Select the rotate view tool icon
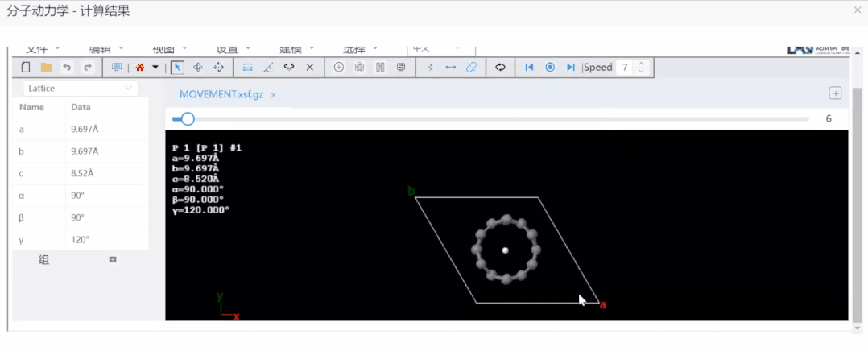Image resolution: width=868 pixels, height=351 pixels. [x=197, y=68]
